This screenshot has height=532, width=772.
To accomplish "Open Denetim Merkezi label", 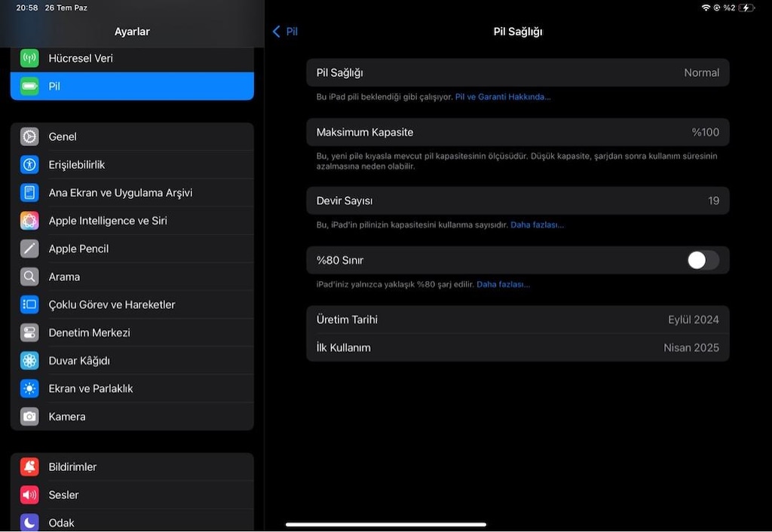I will pyautogui.click(x=89, y=332).
